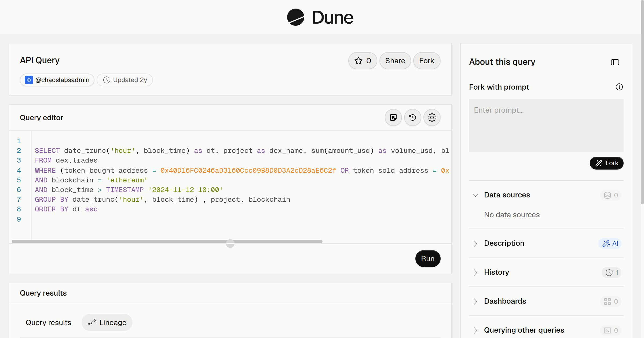Click the Fork button beside Share

pyautogui.click(x=427, y=61)
